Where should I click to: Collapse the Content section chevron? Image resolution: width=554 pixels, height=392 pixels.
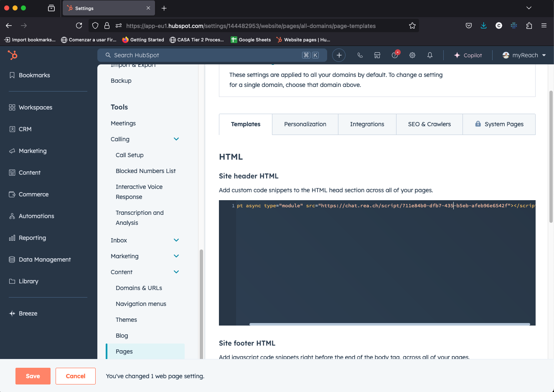click(176, 272)
